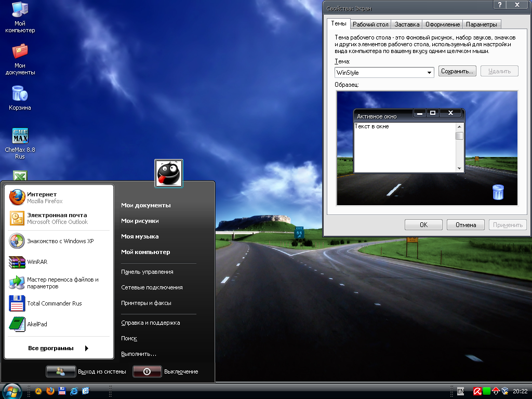
Task: Open Мои рисунки in Start menu
Action: [140, 221]
